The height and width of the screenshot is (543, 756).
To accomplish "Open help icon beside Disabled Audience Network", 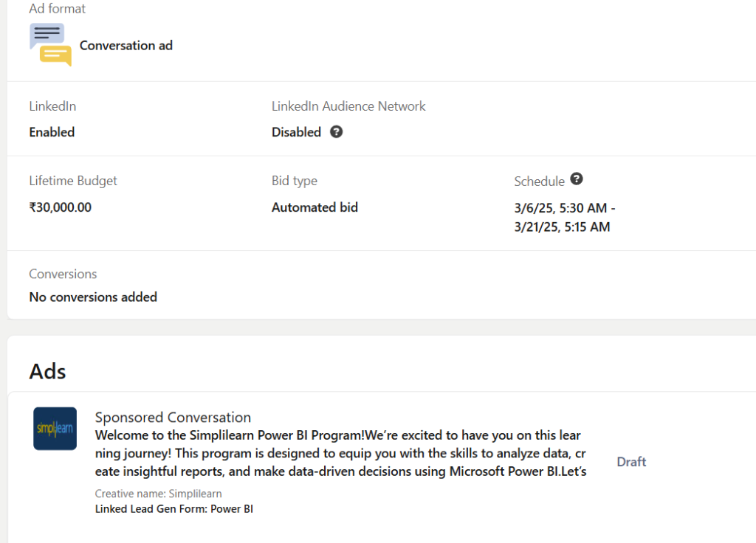I will pos(336,131).
